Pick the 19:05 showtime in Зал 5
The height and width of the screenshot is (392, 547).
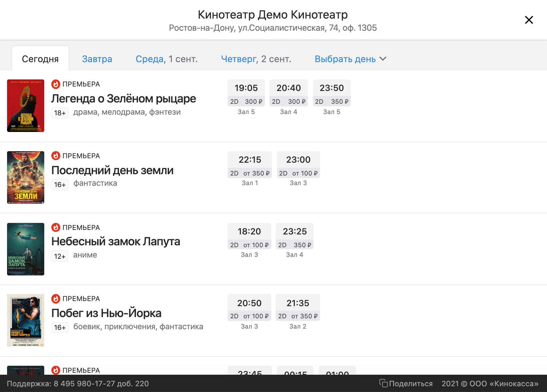pyautogui.click(x=246, y=93)
